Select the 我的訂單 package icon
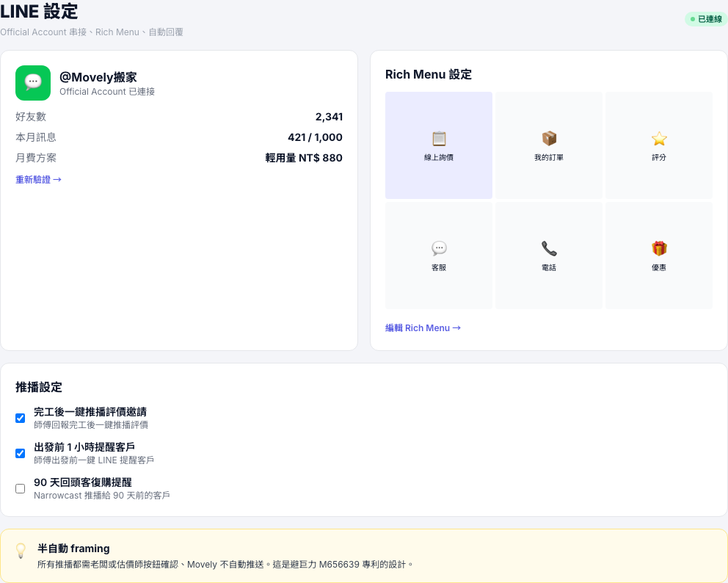728x583 pixels. click(x=549, y=139)
